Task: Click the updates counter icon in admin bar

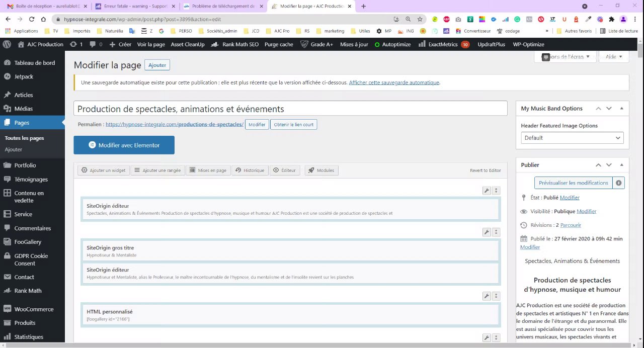Action: click(76, 44)
